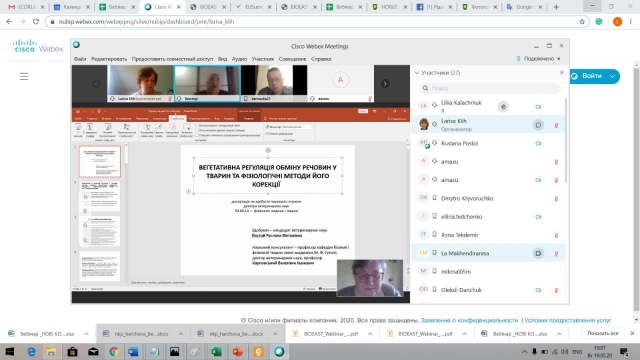Open Excel from the taskbar

tap(216, 351)
